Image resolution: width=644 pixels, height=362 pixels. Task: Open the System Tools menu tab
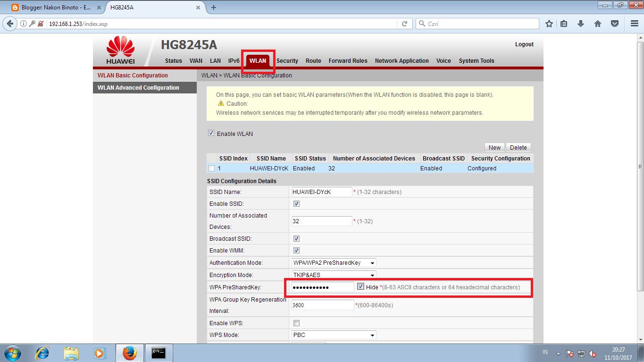477,61
